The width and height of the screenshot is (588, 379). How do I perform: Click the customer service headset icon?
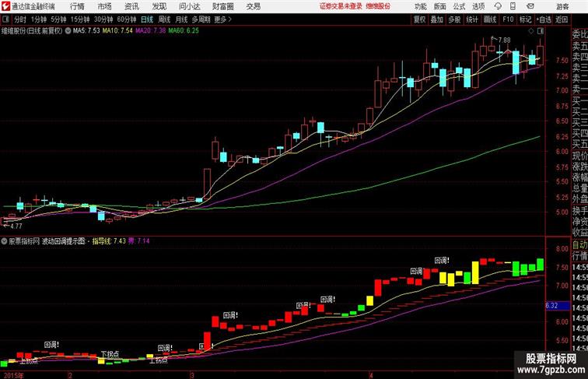tap(498, 6)
